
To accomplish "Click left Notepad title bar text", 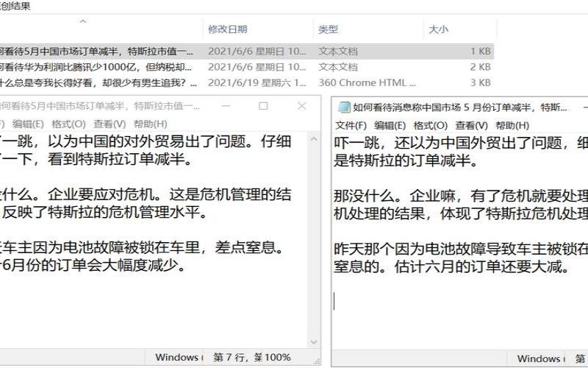I will [x=100, y=106].
